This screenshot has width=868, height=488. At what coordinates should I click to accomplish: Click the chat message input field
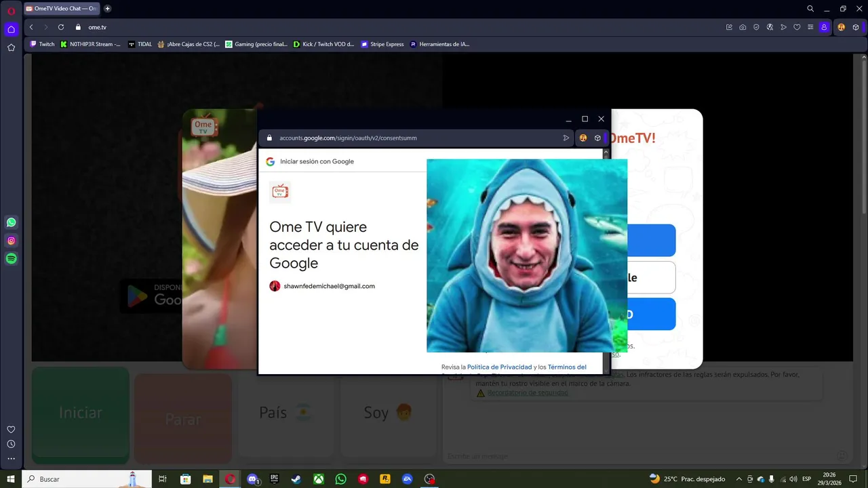[641, 456]
